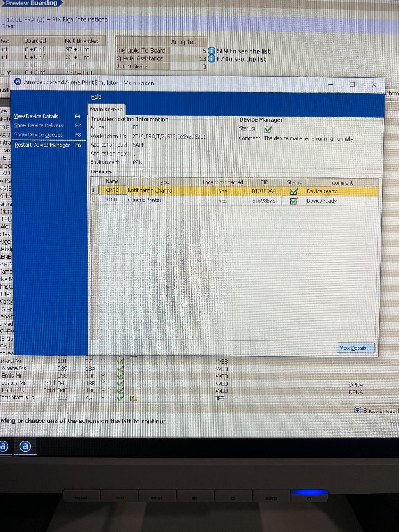The image size is (399, 532).
Task: Toggle the CRT0 status checkbox
Action: (294, 191)
